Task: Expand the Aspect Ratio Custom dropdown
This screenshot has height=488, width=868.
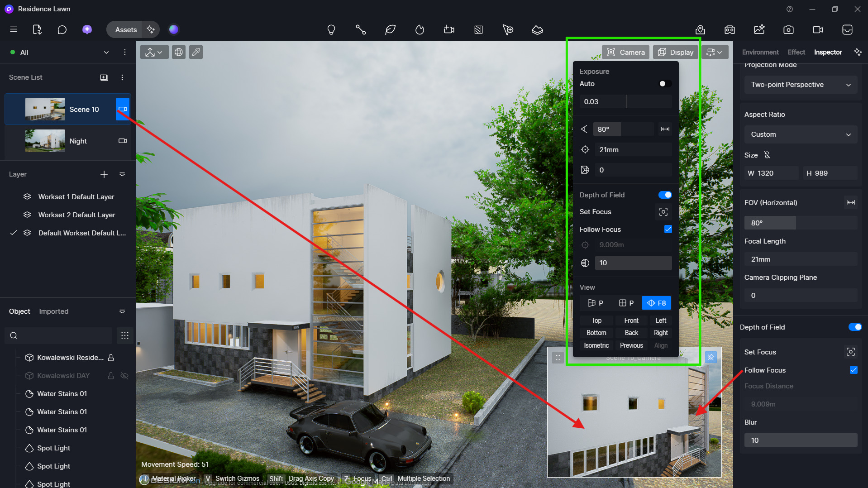Action: pos(800,134)
